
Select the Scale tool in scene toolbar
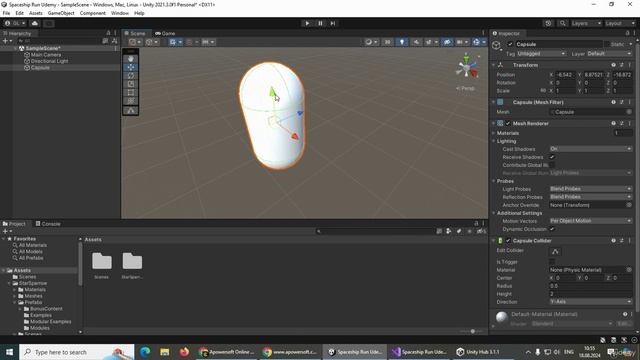coord(131,84)
